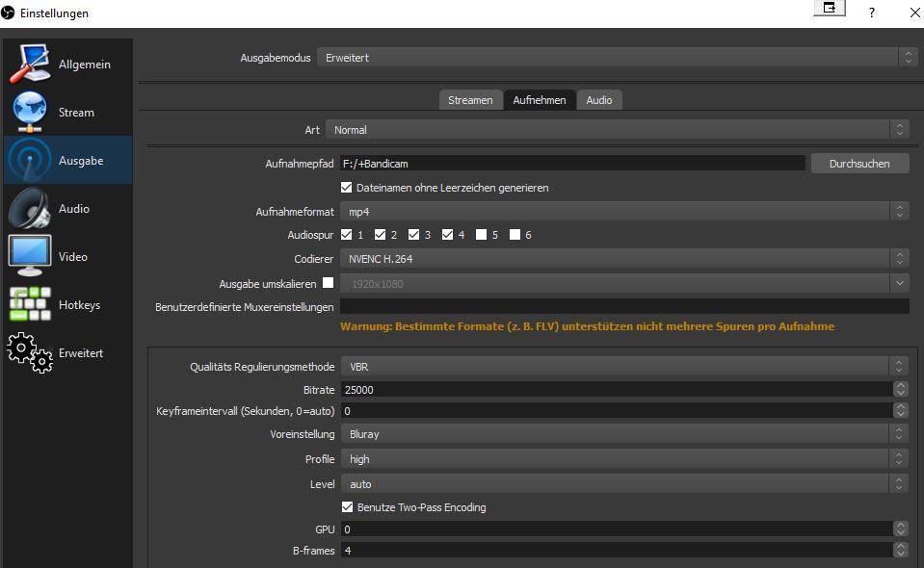
Task: Switch to the Audio output tab
Action: point(598,100)
